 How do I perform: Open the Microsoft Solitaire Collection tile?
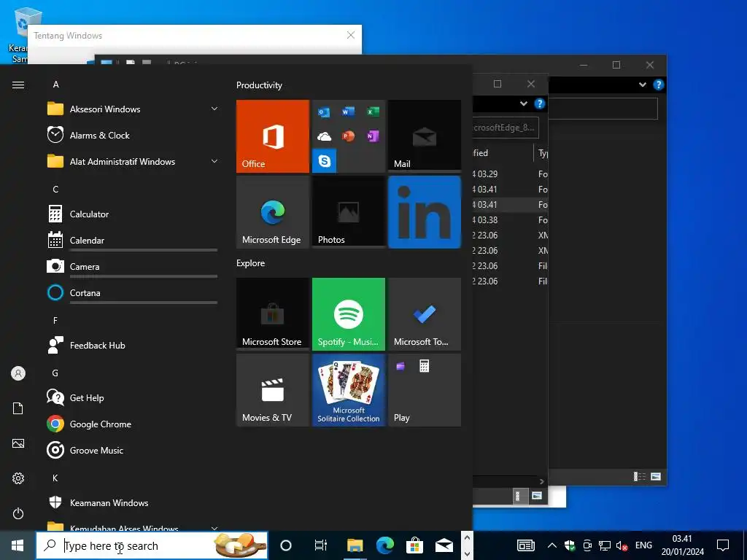click(349, 390)
